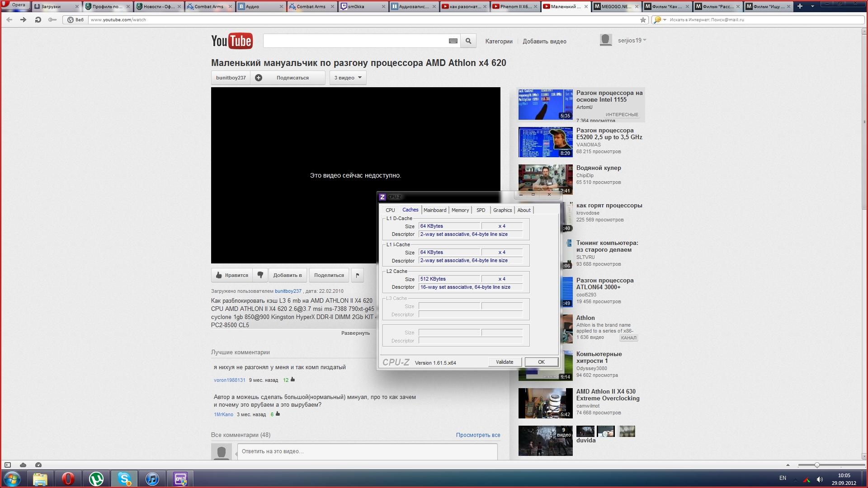The image size is (868, 488).
Task: Bookmark the page with the star icon
Action: [643, 20]
